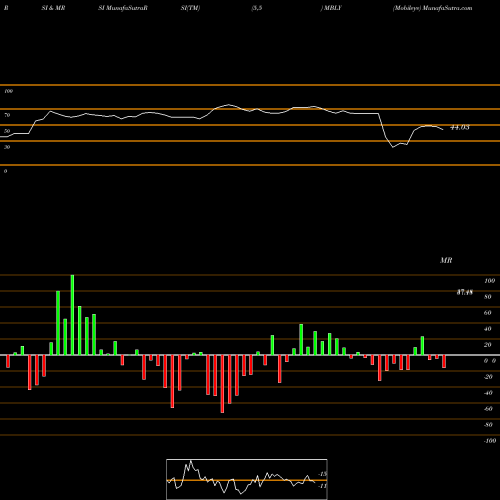Click the MBLY ticker text in header
The image size is (500, 500).
(333, 8)
